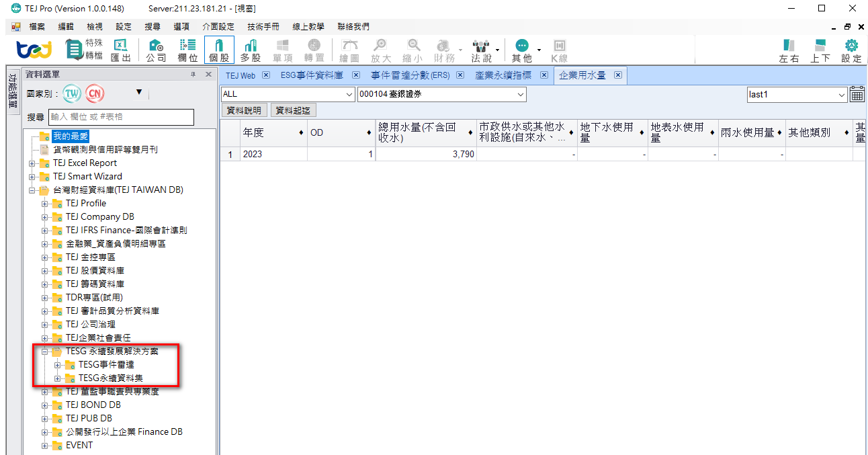Screen dimensions: 868x455
Task: Close the 事件雷達分數(ERS) tab
Action: point(460,75)
